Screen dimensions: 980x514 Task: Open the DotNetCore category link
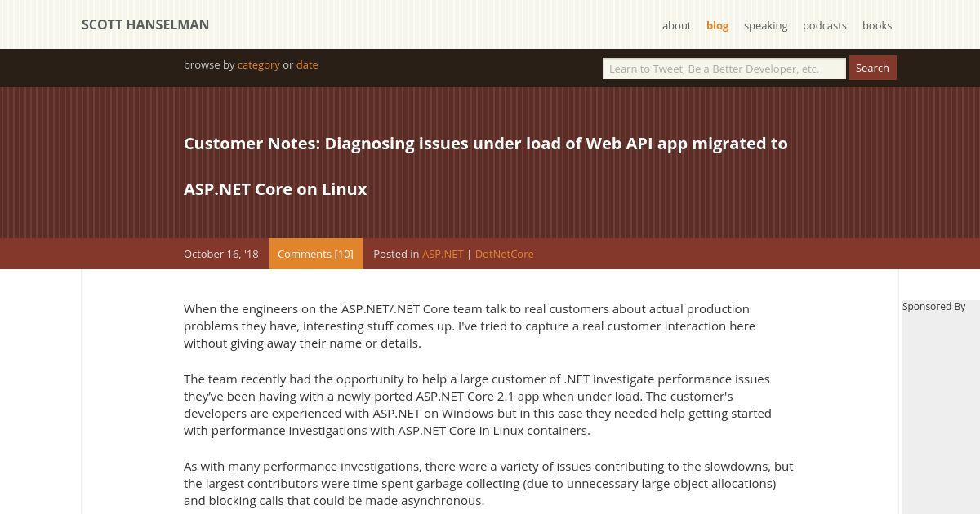pos(504,254)
